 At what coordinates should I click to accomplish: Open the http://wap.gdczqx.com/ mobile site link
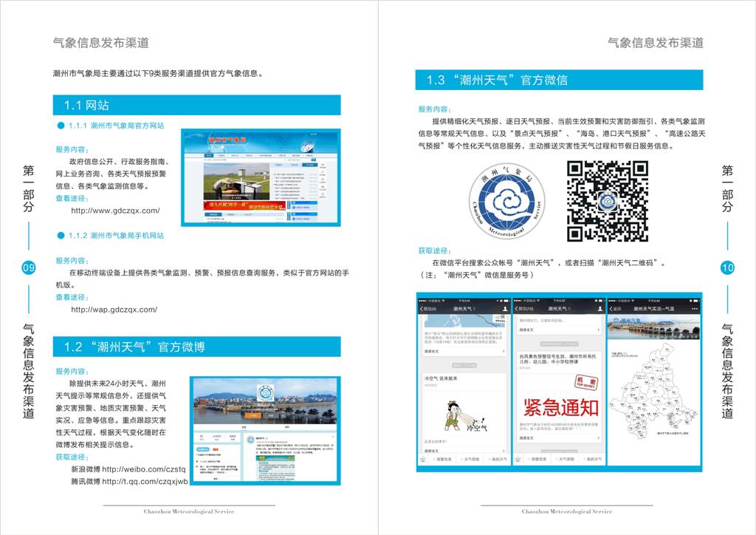(114, 310)
